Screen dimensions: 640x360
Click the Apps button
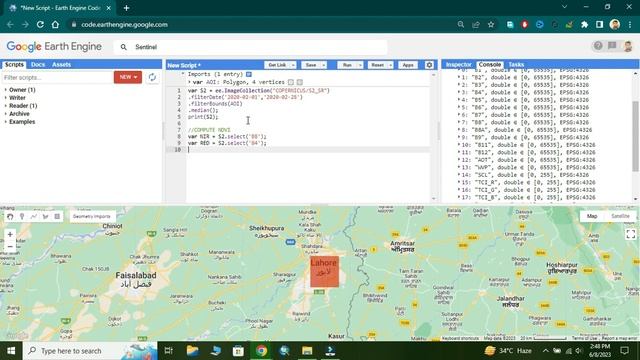point(408,65)
